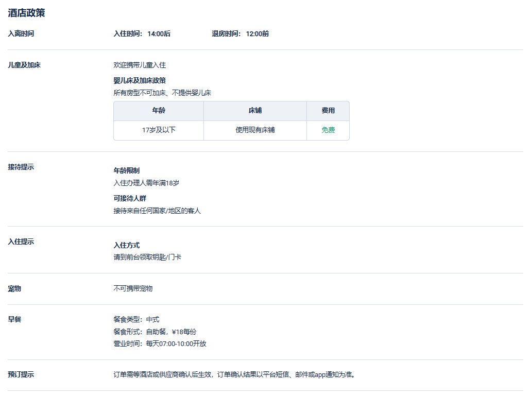Click the 床铺 table column header
This screenshot has height=396, width=532.
click(255, 111)
